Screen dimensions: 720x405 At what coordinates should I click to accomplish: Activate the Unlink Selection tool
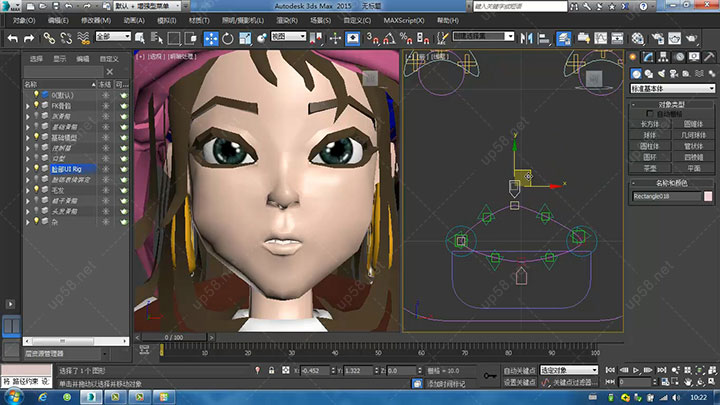66,39
